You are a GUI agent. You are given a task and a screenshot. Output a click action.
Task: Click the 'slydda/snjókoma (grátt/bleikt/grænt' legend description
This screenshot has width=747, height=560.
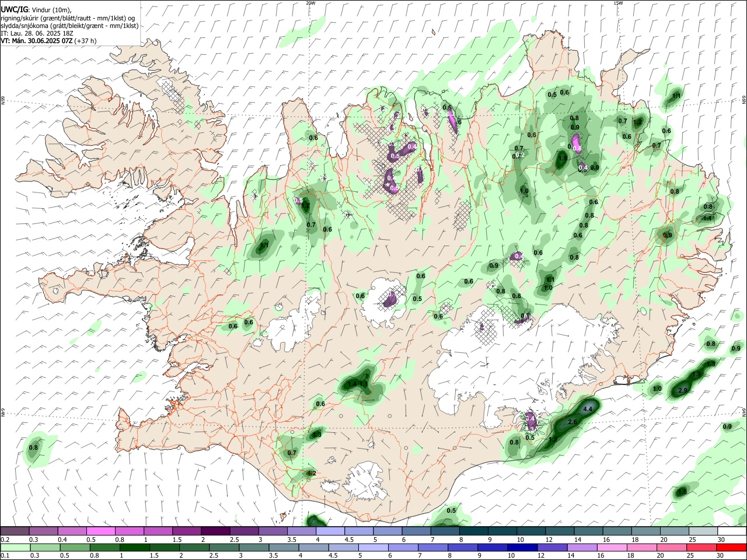[x=52, y=26]
